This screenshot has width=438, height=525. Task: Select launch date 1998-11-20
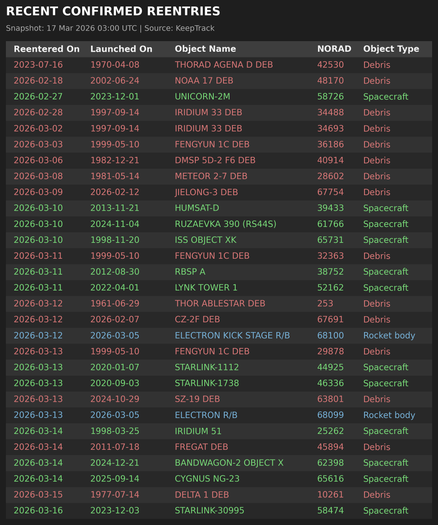tap(115, 240)
